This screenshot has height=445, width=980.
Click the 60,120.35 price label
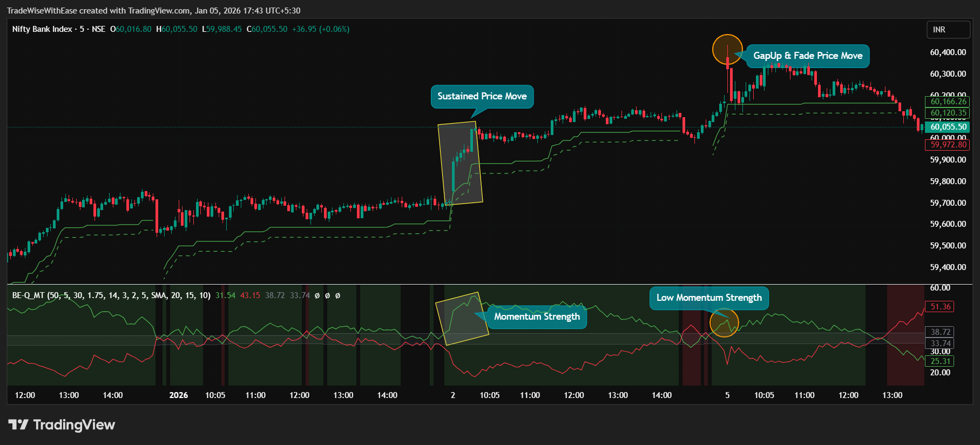pyautogui.click(x=948, y=113)
